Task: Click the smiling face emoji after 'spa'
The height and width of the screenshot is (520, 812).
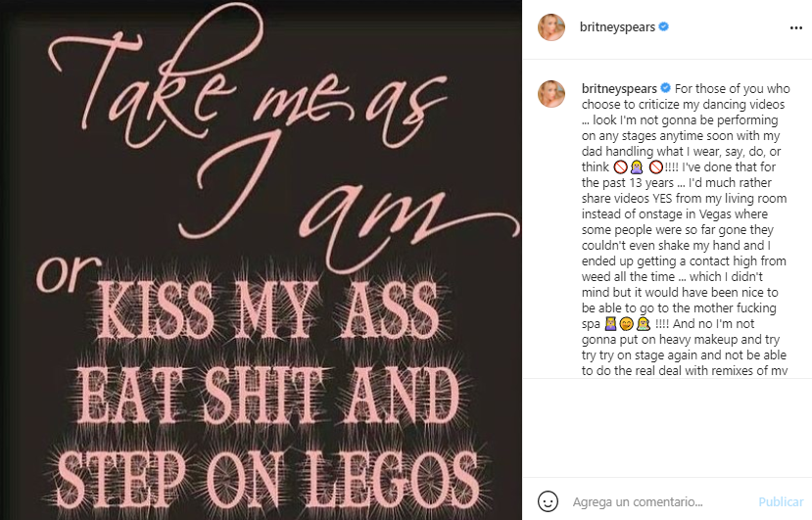Action: [x=625, y=323]
